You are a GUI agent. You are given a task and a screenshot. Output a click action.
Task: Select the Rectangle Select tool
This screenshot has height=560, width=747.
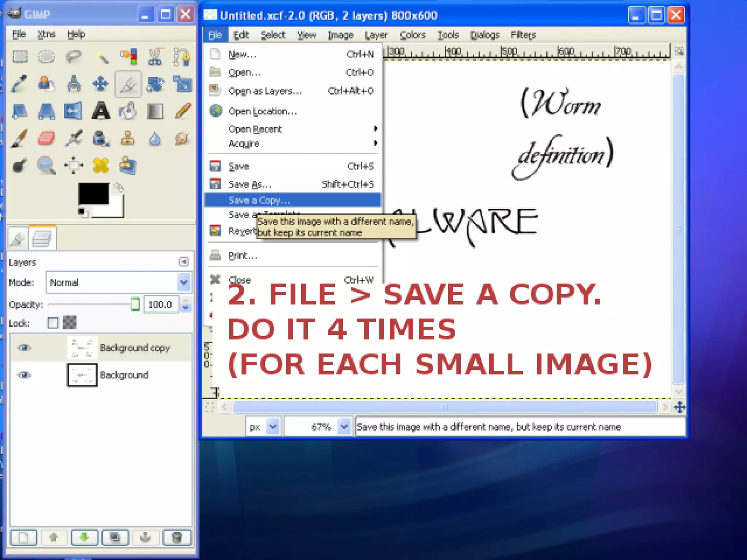(20, 57)
